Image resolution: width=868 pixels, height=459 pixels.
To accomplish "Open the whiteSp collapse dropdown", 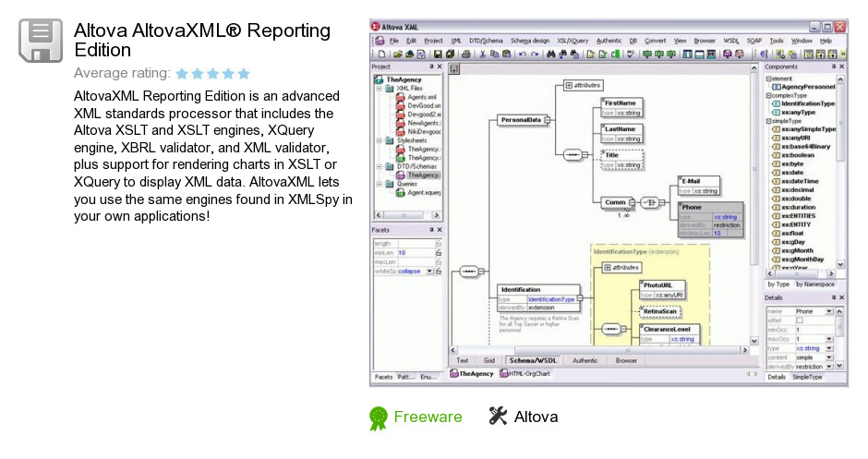I will coord(429,272).
